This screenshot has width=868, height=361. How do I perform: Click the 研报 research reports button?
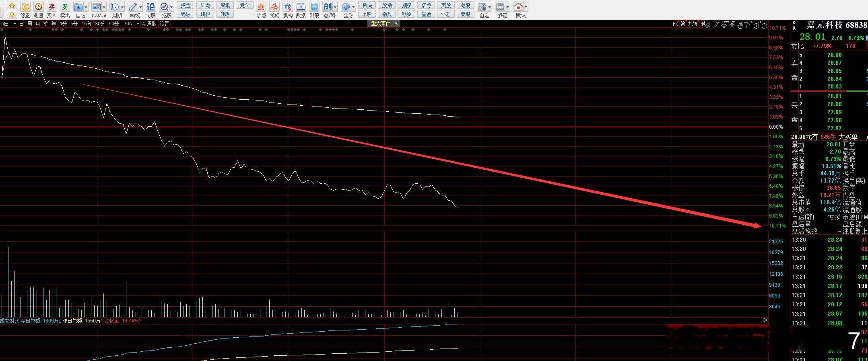click(205, 14)
